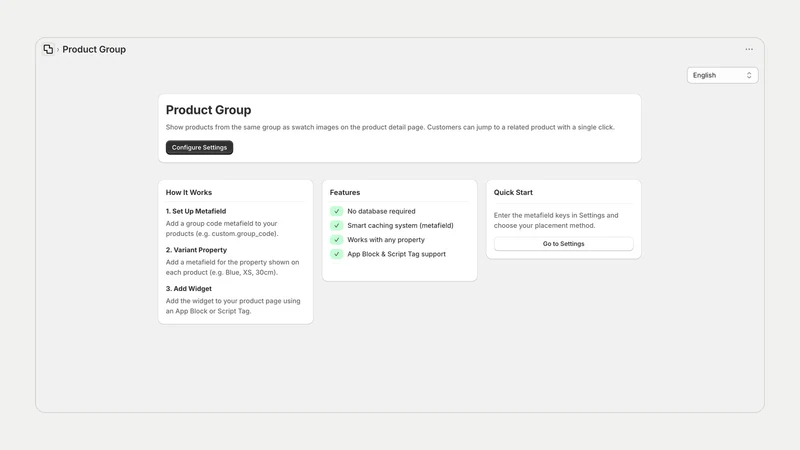Click the Go to Settings button

[x=563, y=244]
